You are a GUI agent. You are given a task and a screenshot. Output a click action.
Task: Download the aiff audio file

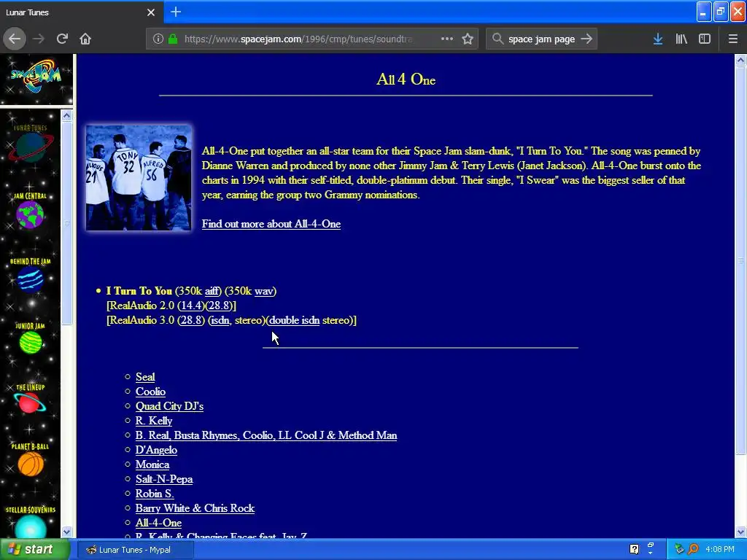[212, 291]
